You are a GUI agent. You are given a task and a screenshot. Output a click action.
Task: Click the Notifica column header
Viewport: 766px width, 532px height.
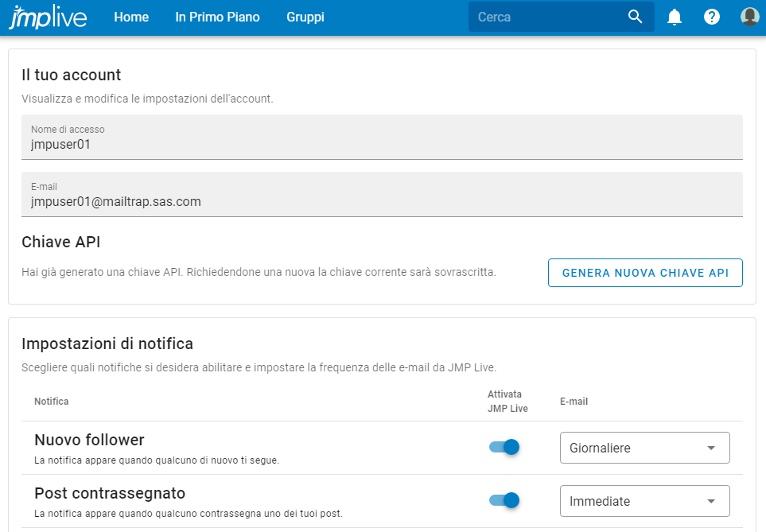click(x=51, y=402)
